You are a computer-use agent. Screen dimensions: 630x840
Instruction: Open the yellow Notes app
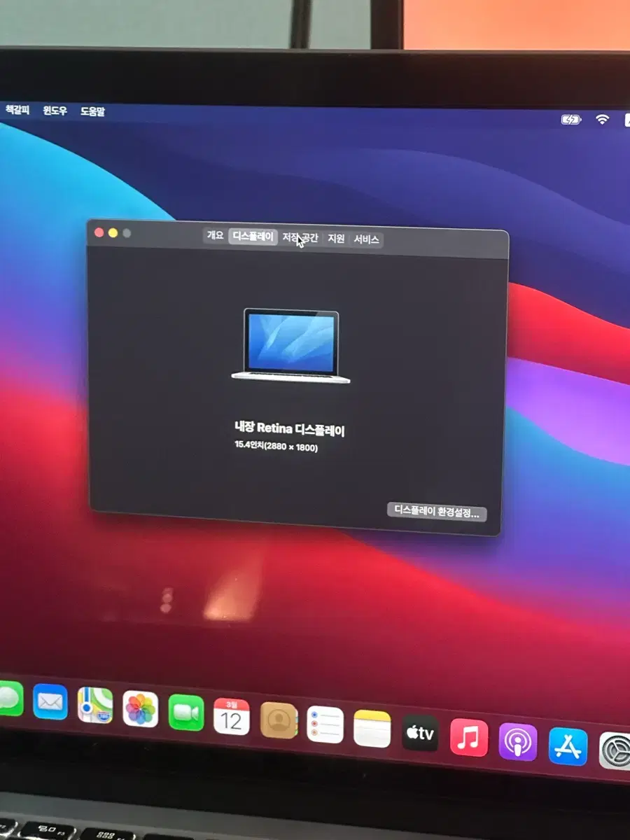(372, 729)
